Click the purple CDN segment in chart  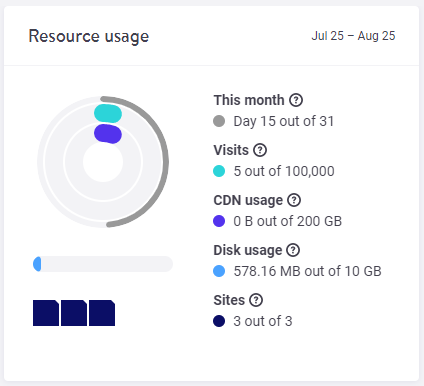108,134
